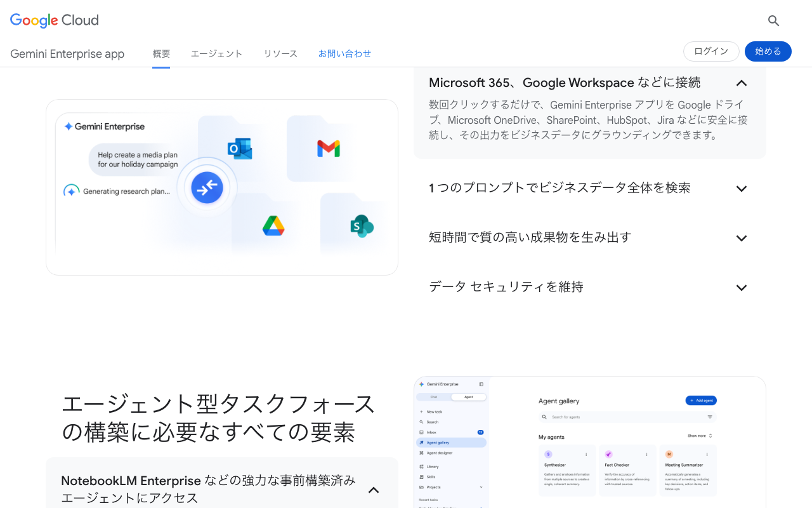Click the ログイン button
Image resolution: width=812 pixels, height=508 pixels.
(711, 51)
